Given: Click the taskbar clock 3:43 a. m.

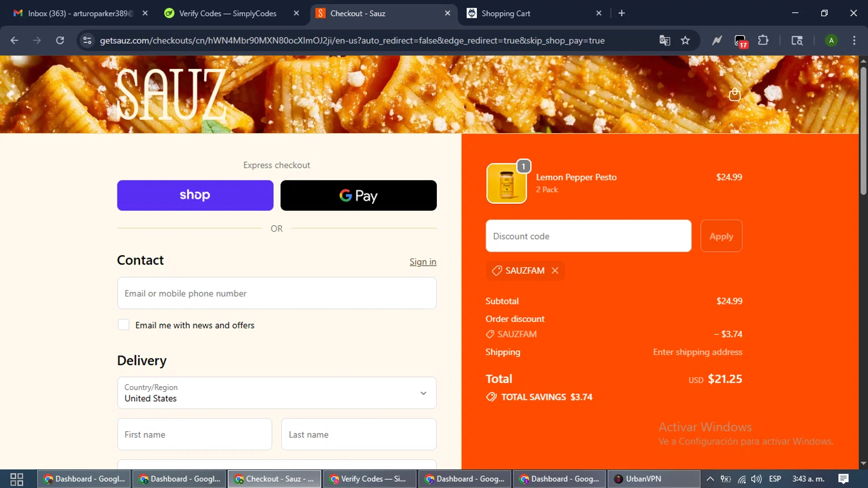Looking at the screenshot, I should click(x=808, y=479).
